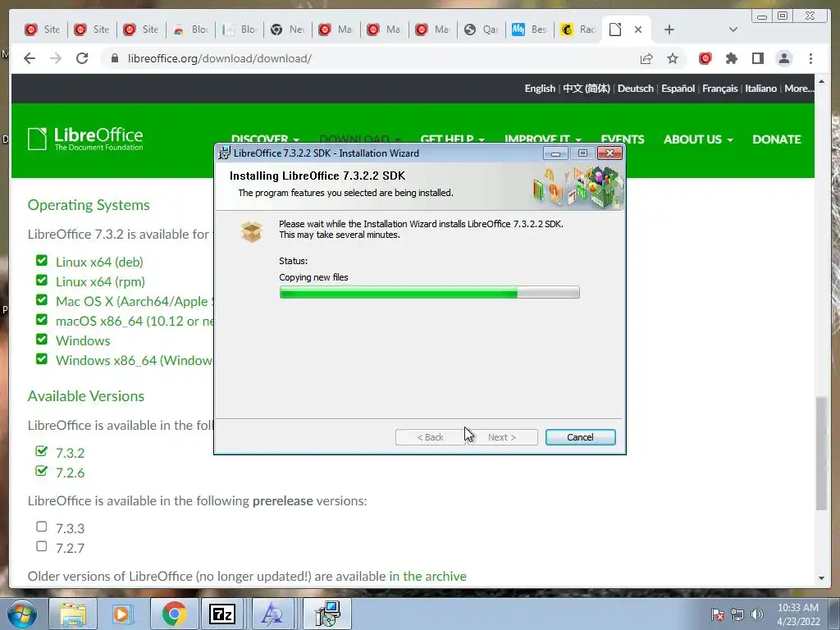
Task: Uncheck Linux x64 (deb) checkbox
Action: (x=42, y=260)
